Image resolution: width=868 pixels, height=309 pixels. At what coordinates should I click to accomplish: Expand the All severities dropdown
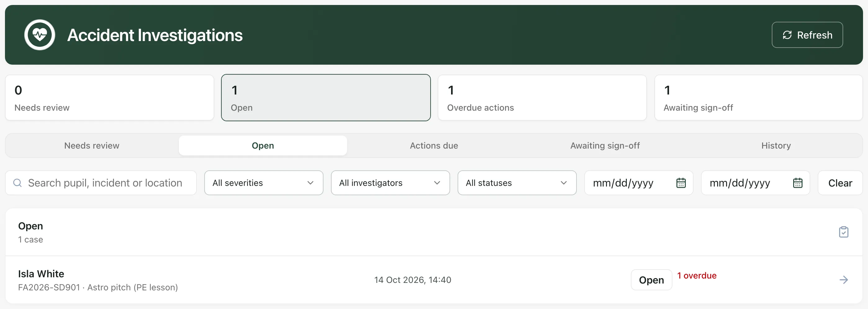[264, 183]
